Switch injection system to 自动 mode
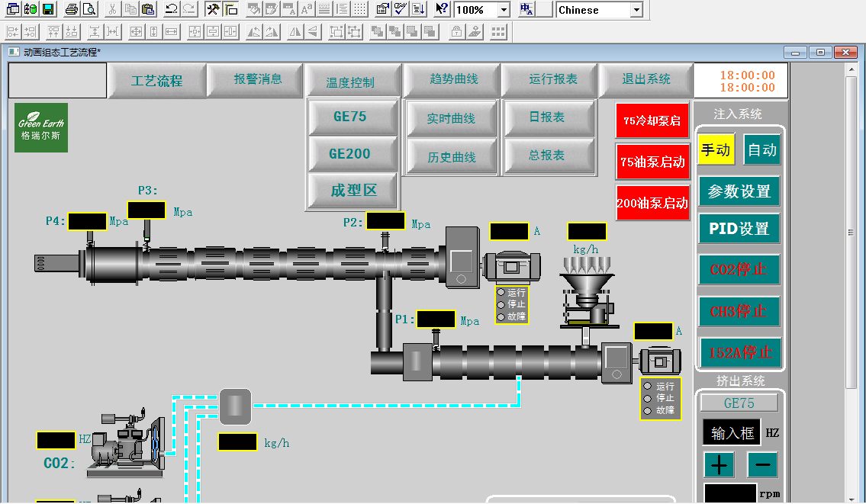866x504 pixels. point(761,150)
